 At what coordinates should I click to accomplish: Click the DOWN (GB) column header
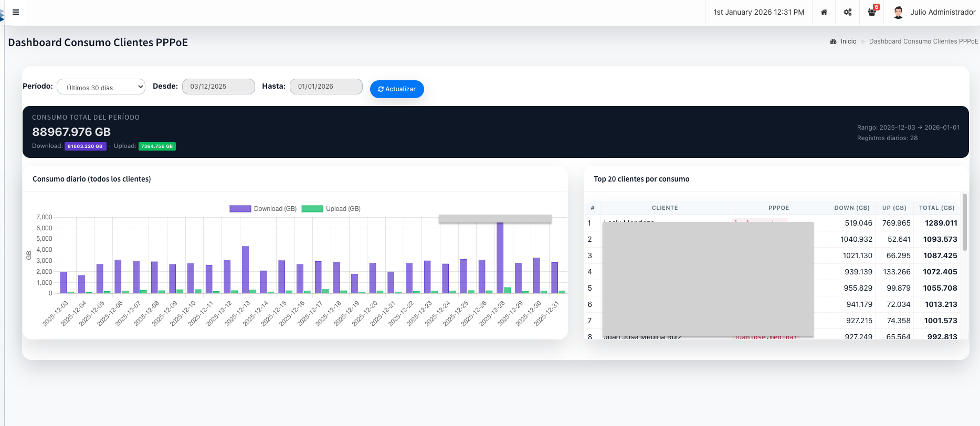pos(851,208)
